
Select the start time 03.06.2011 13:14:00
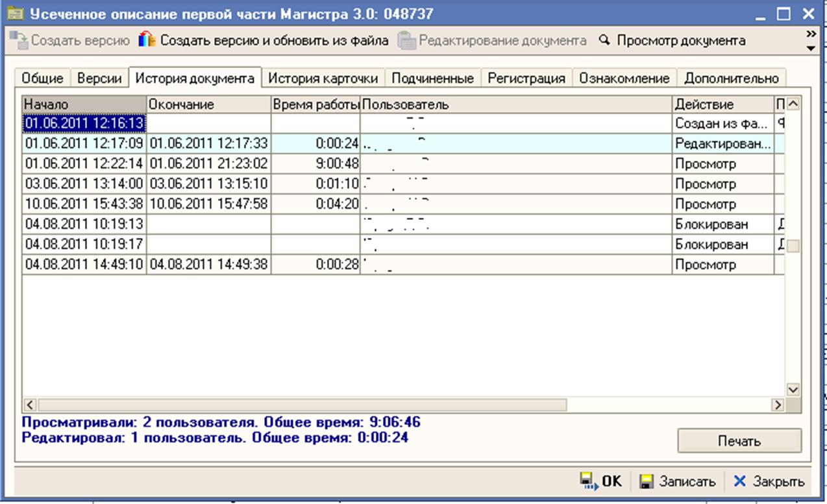(84, 184)
